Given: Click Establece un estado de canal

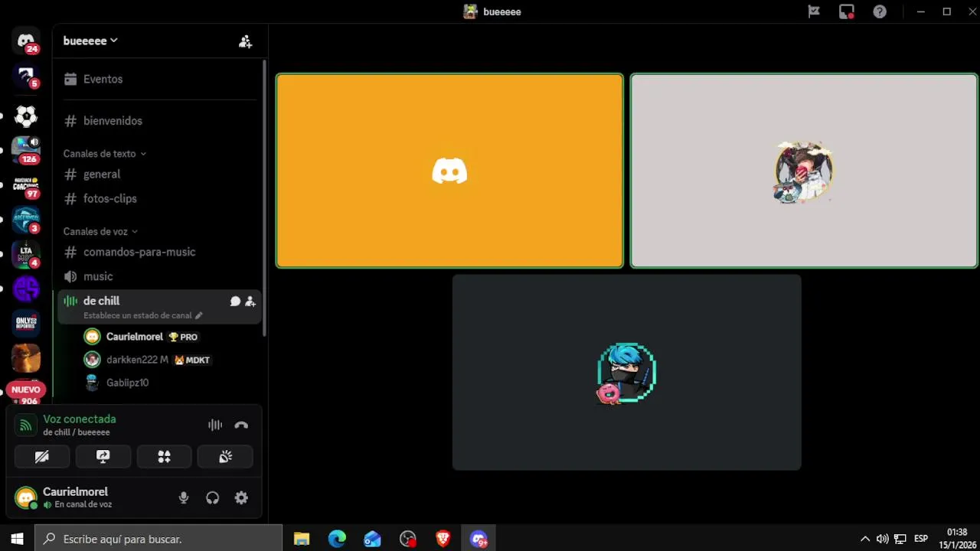Looking at the screenshot, I should [142, 315].
